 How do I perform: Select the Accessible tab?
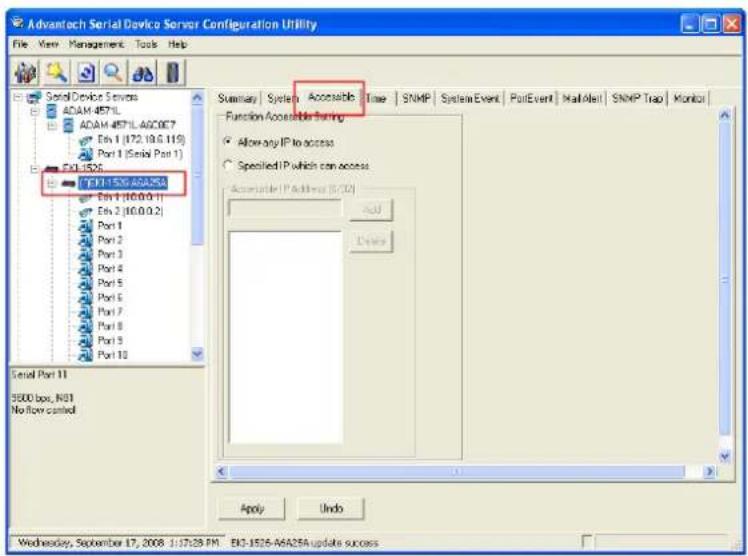(331, 97)
